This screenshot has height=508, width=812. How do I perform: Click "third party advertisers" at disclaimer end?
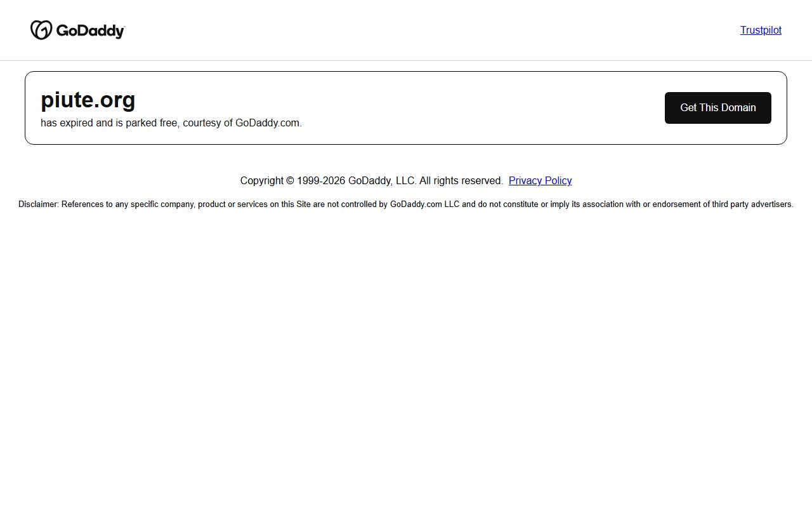coord(752,204)
